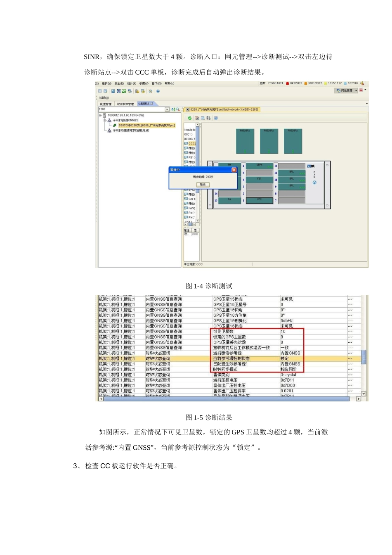Open the 6288 search combo box dropdown

pyautogui.click(x=167, y=109)
